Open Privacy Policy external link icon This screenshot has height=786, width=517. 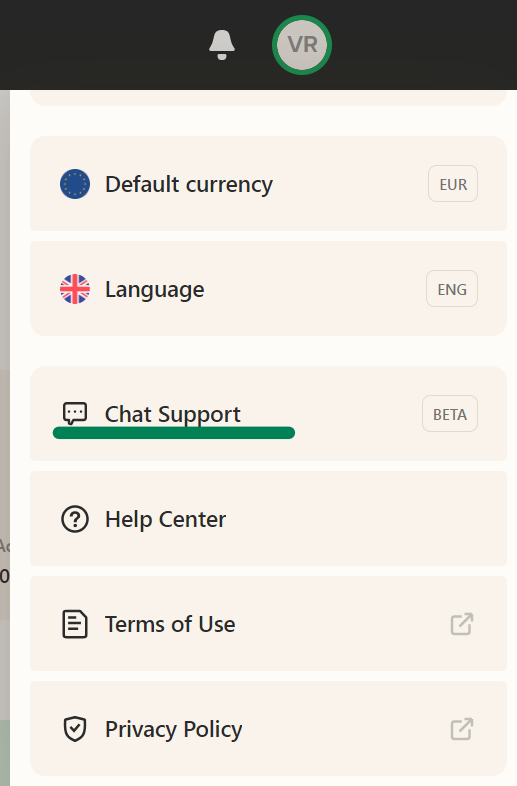[461, 729]
